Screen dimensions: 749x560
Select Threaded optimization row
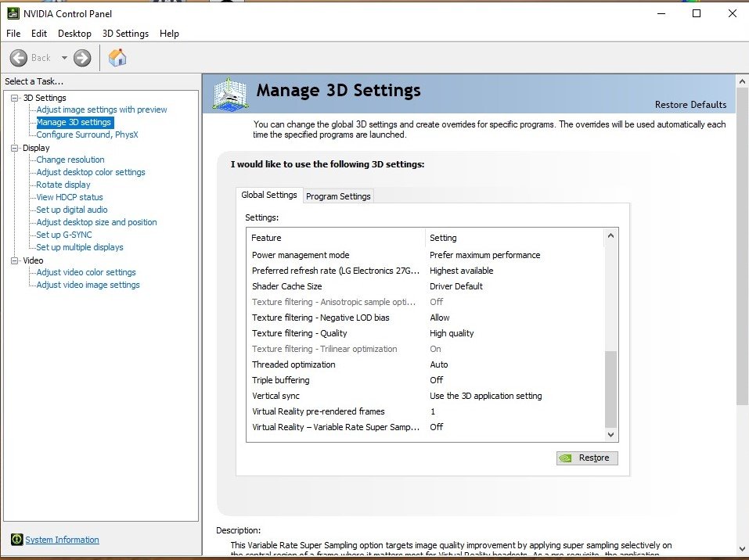point(426,364)
